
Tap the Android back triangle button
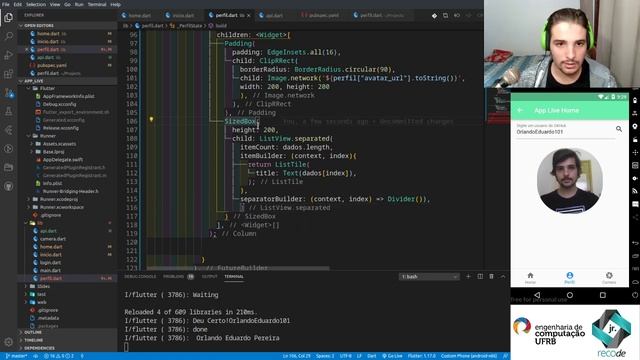click(x=537, y=295)
